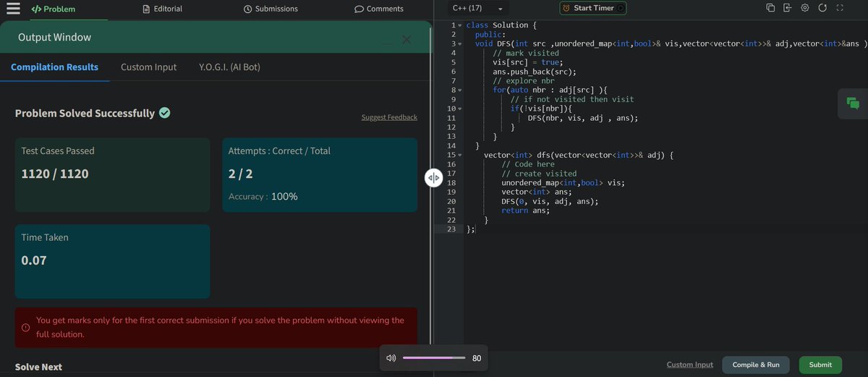The width and height of the screenshot is (868, 377).
Task: Open the hamburger menu
Action: (x=13, y=9)
